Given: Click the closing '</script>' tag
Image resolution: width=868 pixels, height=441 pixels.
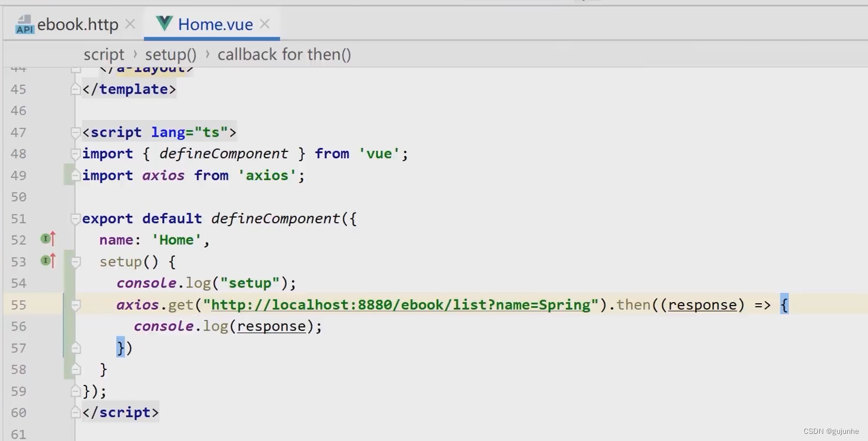Looking at the screenshot, I should click(x=120, y=412).
